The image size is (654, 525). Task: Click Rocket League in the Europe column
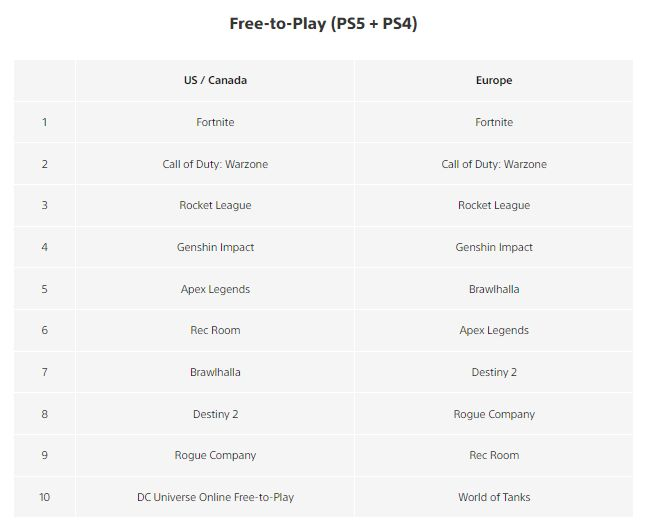click(494, 205)
